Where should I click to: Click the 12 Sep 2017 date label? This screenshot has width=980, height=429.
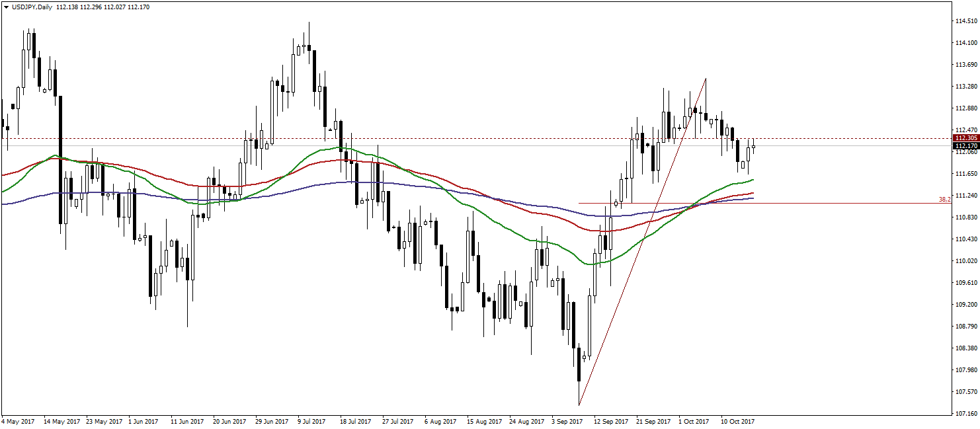(611, 421)
